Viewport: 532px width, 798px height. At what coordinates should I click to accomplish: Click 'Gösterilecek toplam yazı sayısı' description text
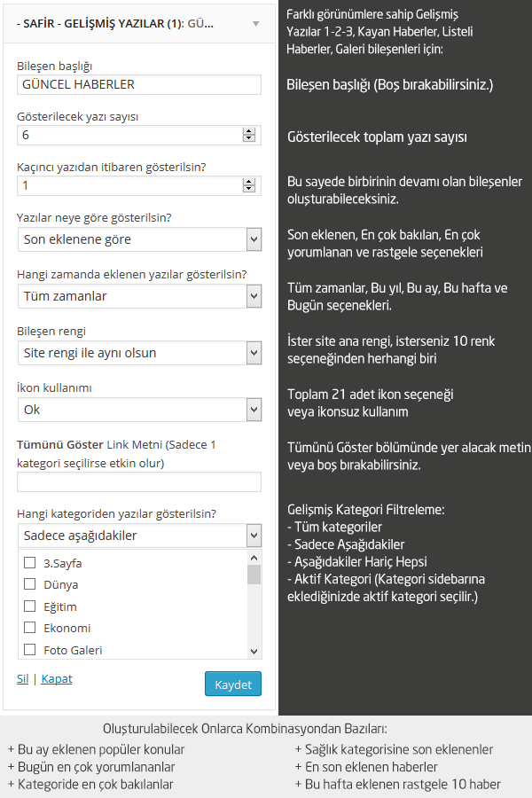click(377, 137)
